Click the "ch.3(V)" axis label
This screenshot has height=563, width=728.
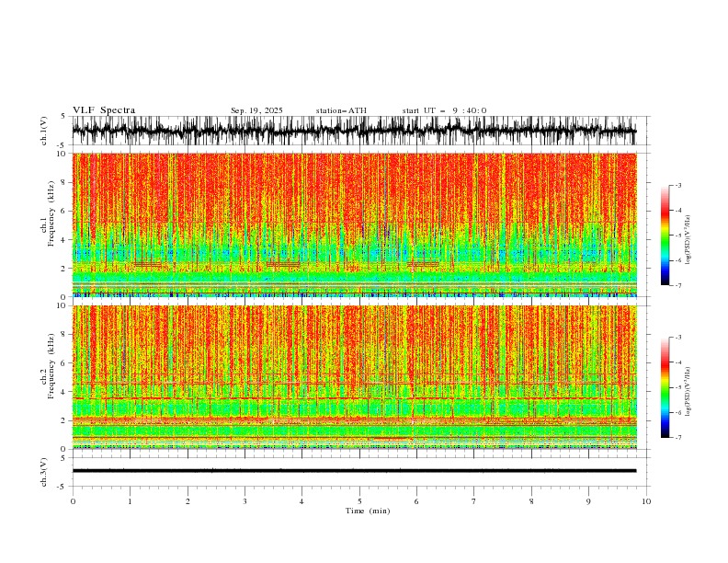(44, 472)
